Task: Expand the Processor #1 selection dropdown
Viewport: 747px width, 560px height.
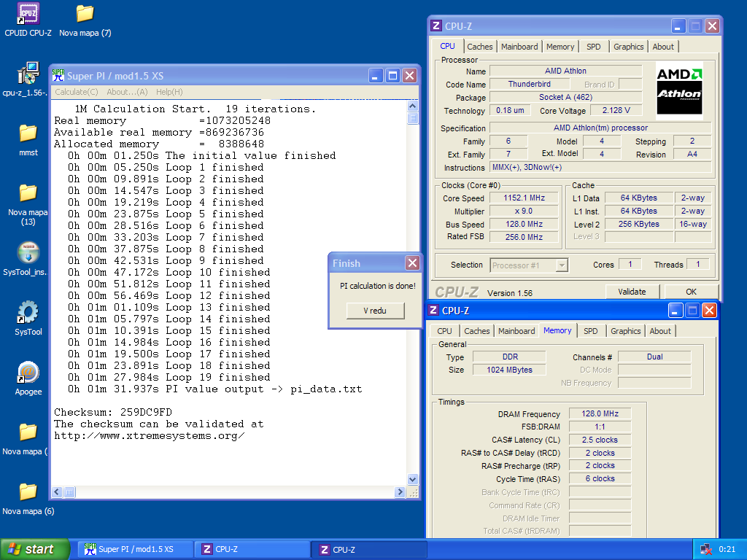Action: [x=562, y=265]
